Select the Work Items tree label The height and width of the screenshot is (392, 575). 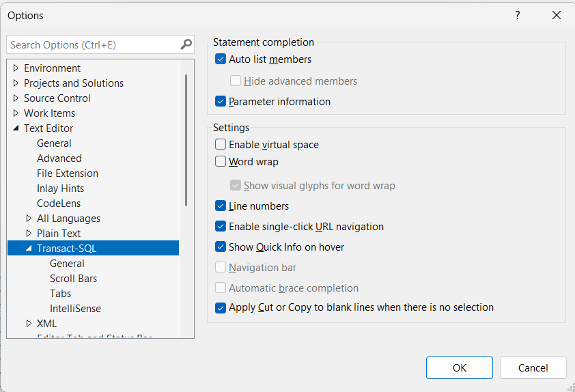(49, 113)
